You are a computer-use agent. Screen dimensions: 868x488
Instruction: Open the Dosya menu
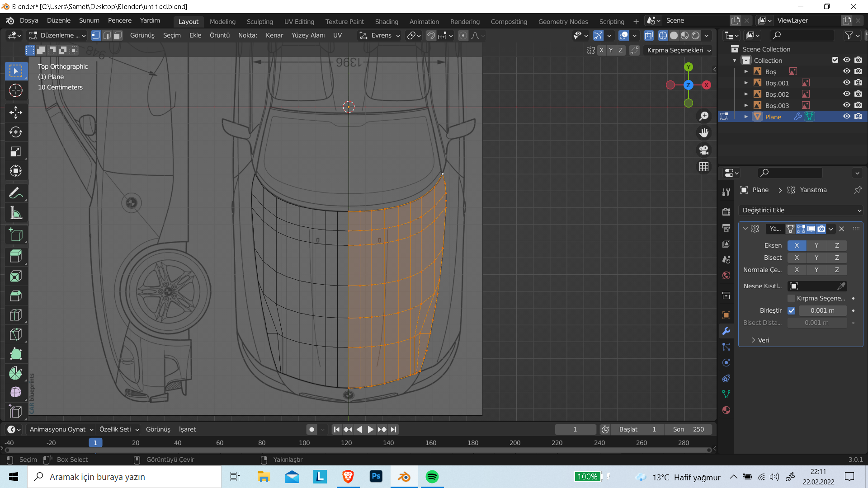click(x=29, y=21)
